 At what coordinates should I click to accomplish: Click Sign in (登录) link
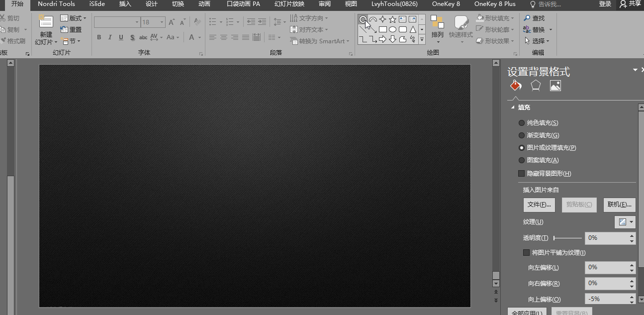tap(605, 4)
